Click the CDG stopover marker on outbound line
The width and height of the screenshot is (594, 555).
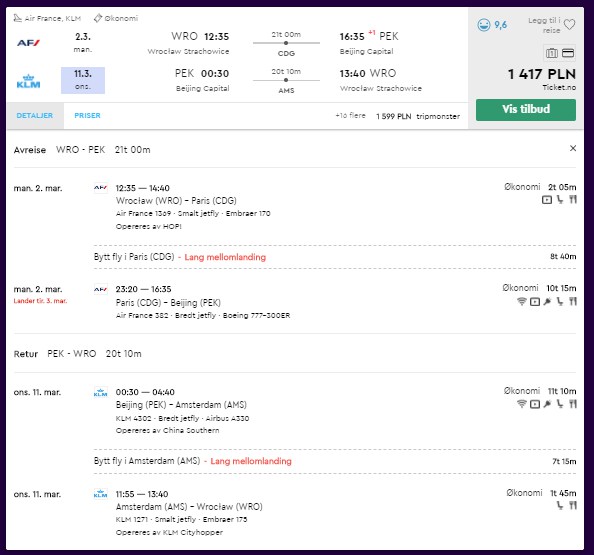pyautogui.click(x=286, y=43)
